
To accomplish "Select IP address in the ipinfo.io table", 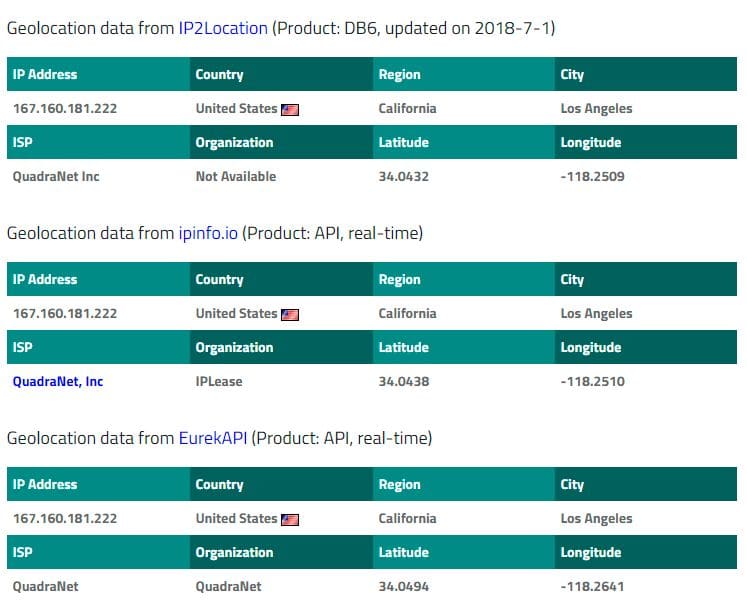I will tap(65, 314).
